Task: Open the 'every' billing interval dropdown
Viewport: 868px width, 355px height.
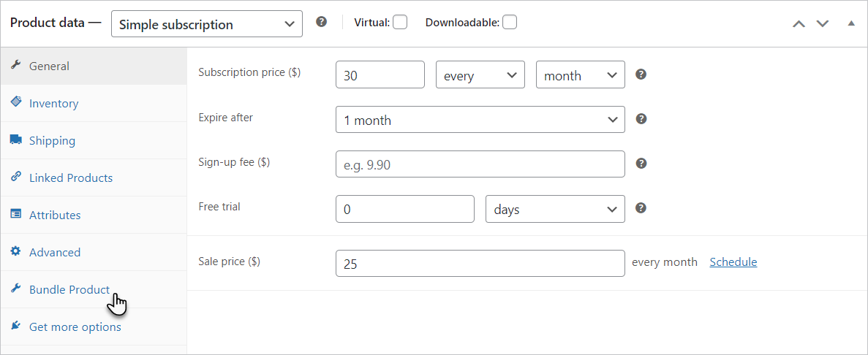Action: (x=480, y=75)
